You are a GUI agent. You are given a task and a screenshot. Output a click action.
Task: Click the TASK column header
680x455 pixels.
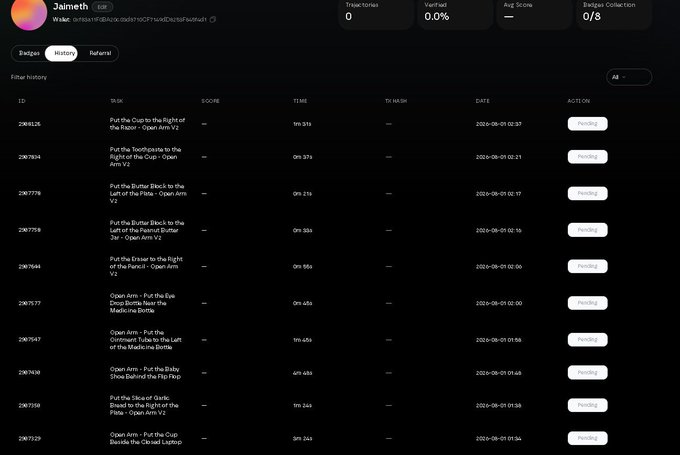point(116,101)
